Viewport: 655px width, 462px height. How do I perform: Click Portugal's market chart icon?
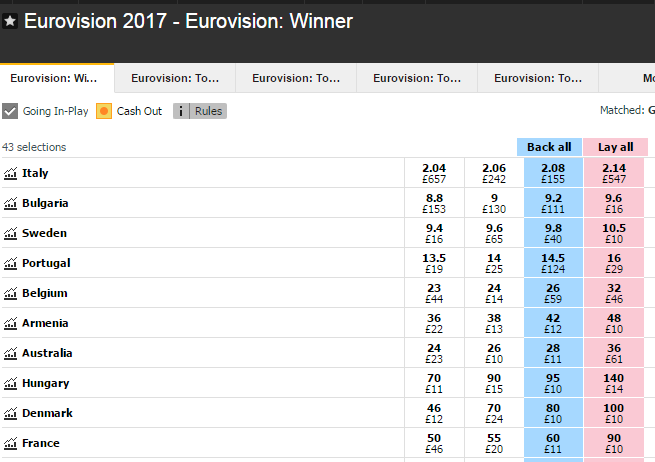click(x=11, y=263)
